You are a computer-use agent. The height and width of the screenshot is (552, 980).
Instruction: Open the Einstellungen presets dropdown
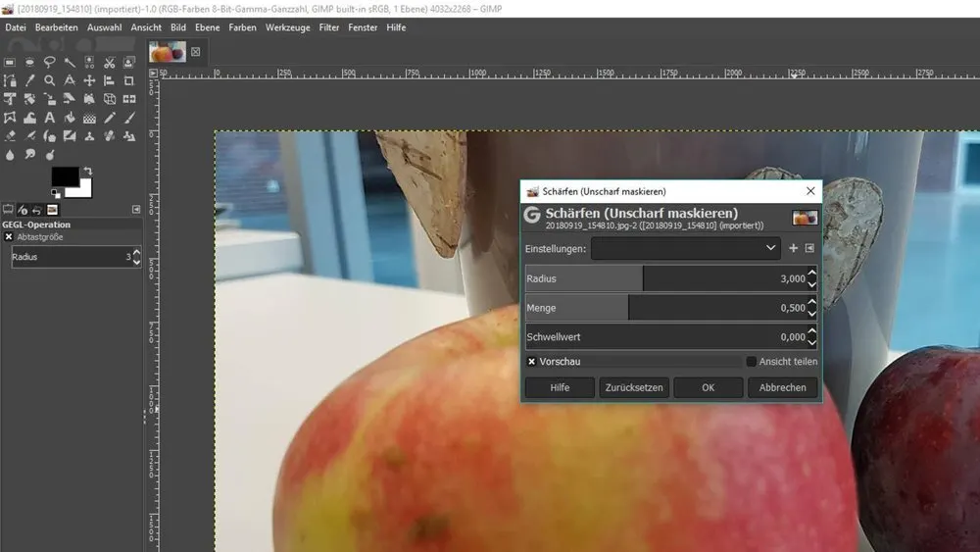686,249
